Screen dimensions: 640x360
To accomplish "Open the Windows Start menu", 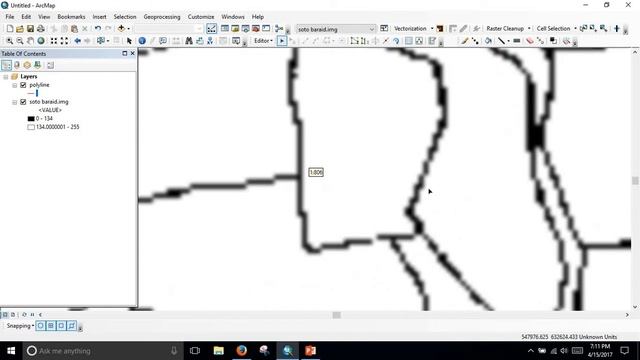I will pyautogui.click(x=11, y=351).
